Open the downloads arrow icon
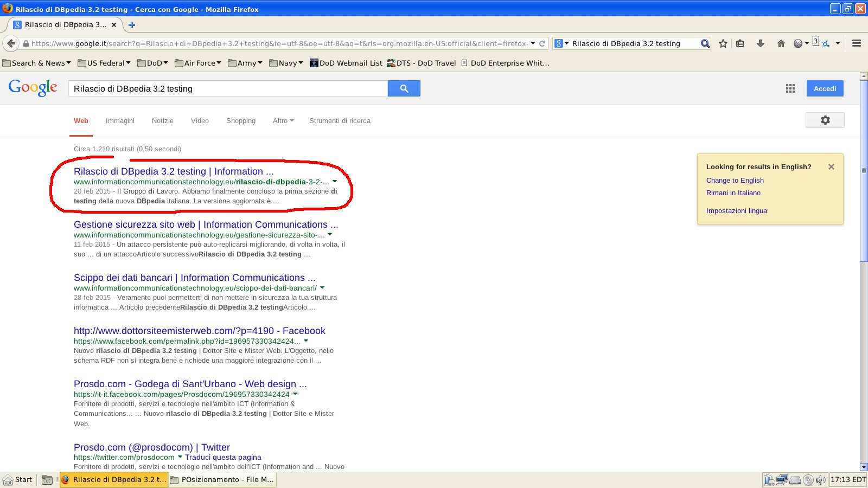The image size is (868, 488). [761, 43]
